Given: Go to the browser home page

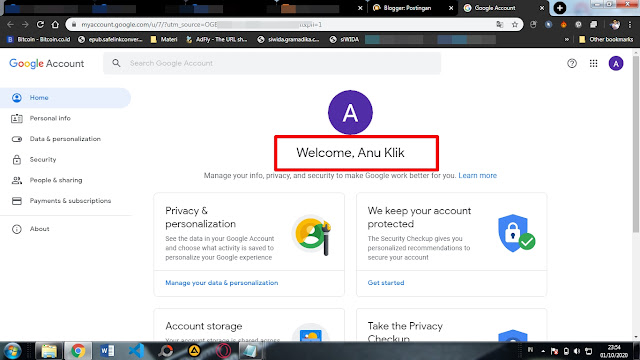Looking at the screenshot, I should [55, 24].
